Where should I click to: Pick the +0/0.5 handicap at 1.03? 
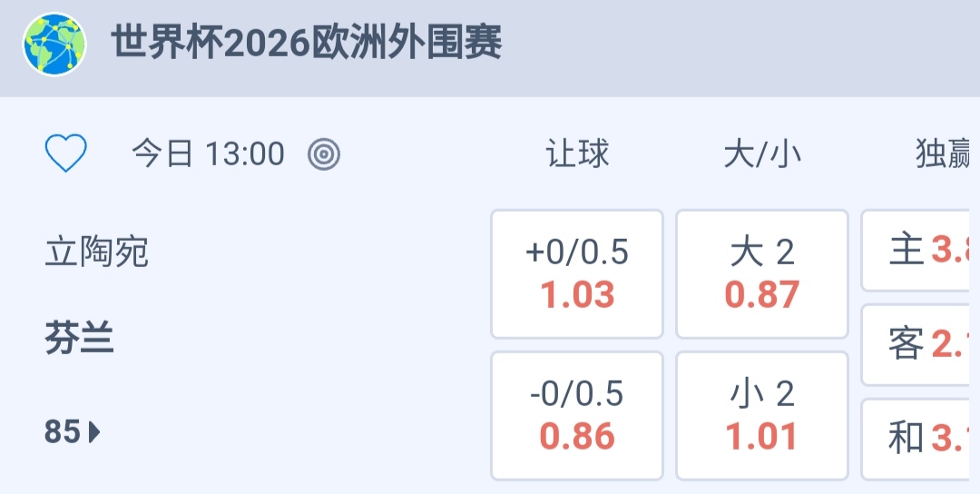coord(577,274)
